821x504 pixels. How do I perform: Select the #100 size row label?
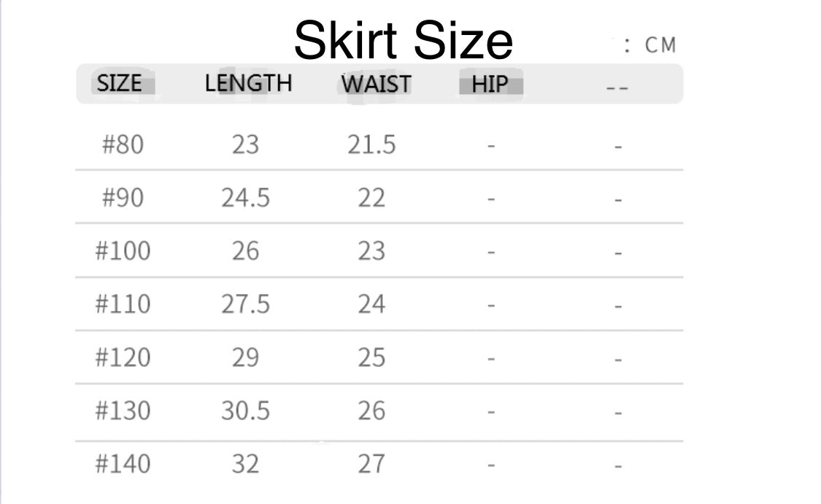pyautogui.click(x=123, y=251)
